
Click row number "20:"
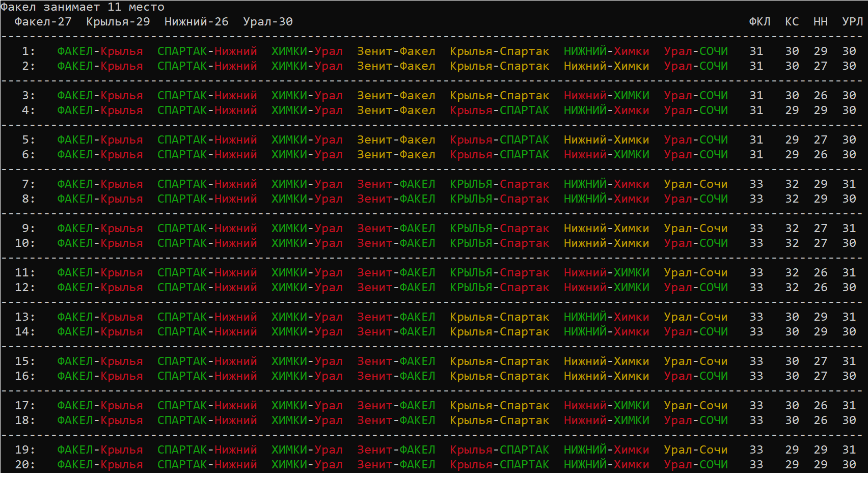[x=25, y=465]
